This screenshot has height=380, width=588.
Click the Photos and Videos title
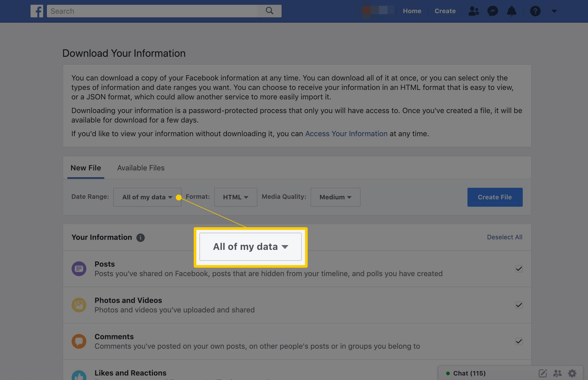[x=128, y=300]
